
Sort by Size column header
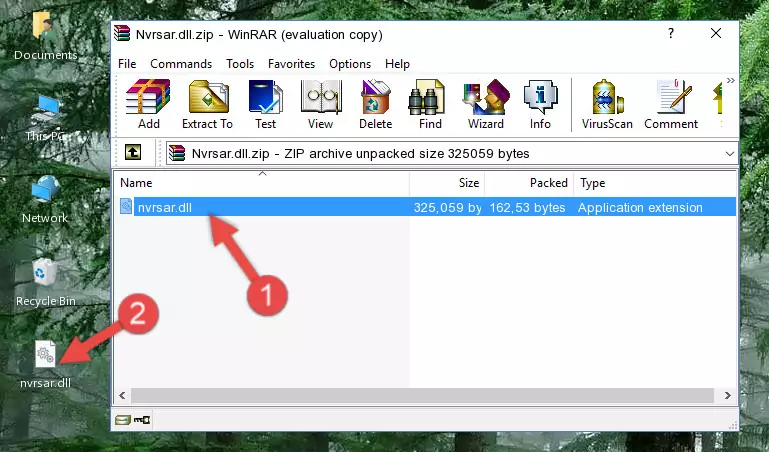(447, 183)
